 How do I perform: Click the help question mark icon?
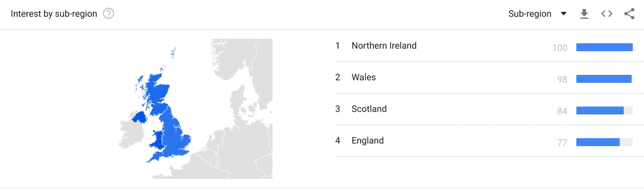point(108,14)
